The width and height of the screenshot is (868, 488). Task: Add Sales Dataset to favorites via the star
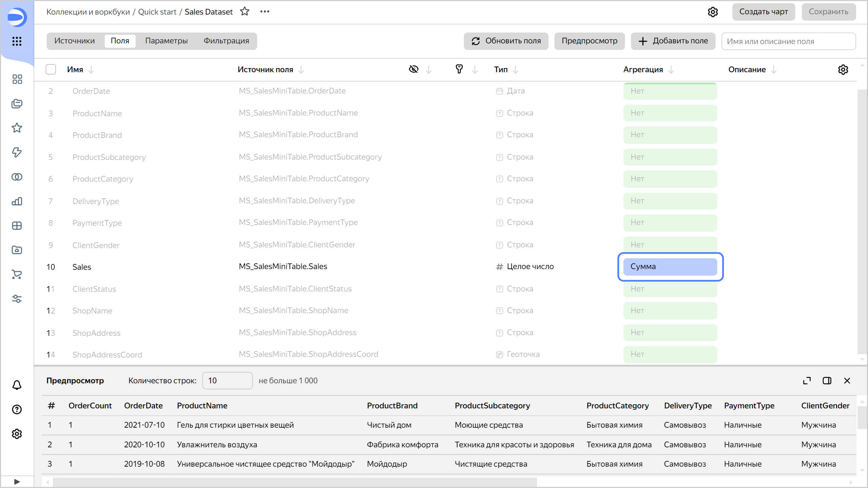pyautogui.click(x=245, y=12)
